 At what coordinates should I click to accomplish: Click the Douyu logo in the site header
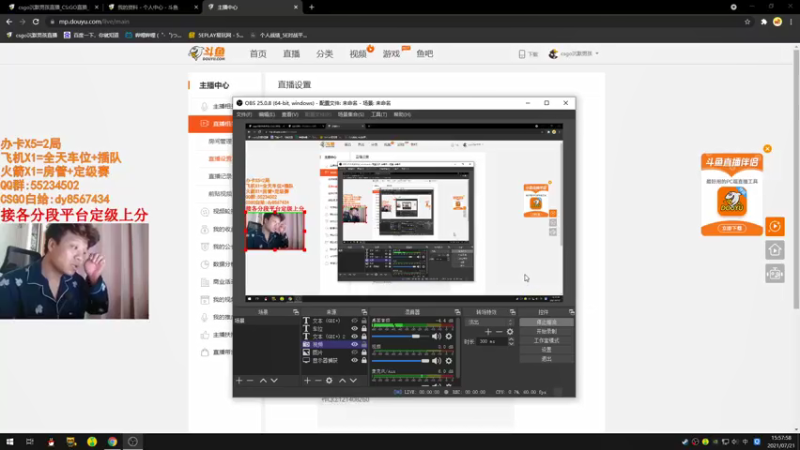207,53
